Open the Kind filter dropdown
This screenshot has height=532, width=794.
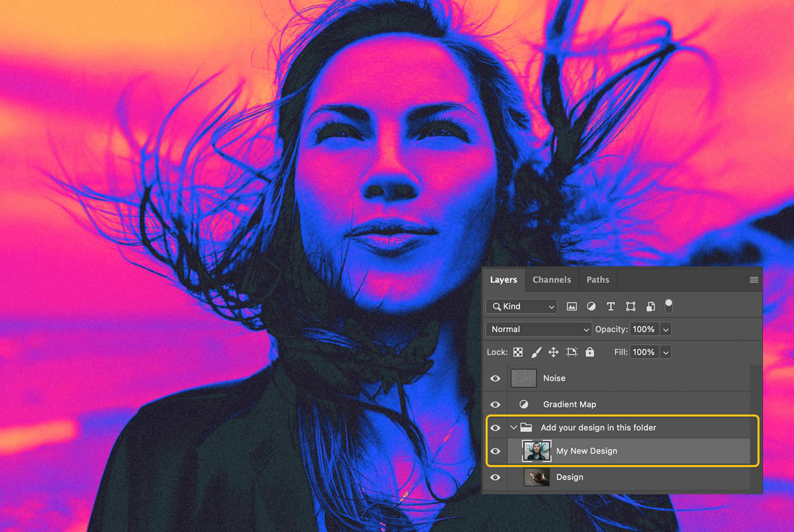[520, 306]
